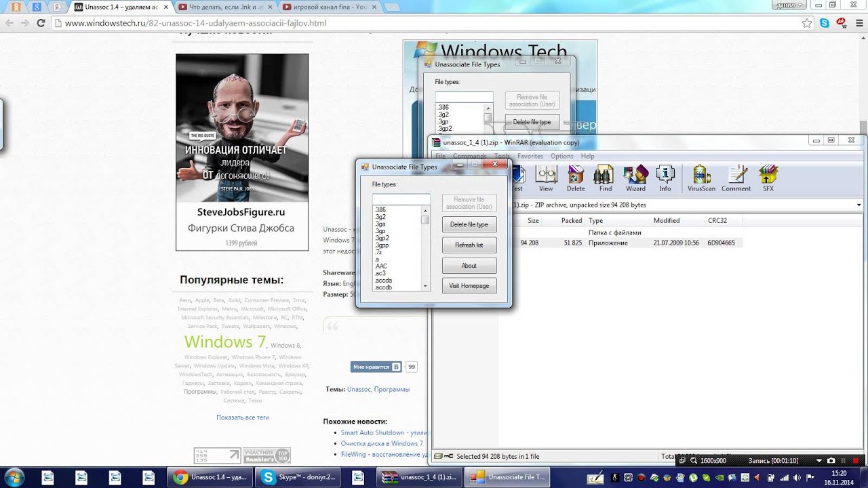Click the file types filter text box
The width and height of the screenshot is (868, 488).
pos(401,199)
